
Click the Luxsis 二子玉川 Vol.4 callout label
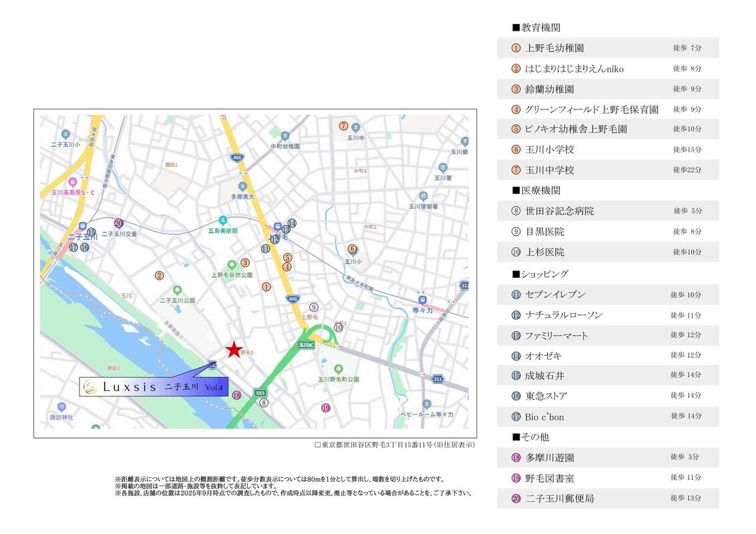[154, 386]
